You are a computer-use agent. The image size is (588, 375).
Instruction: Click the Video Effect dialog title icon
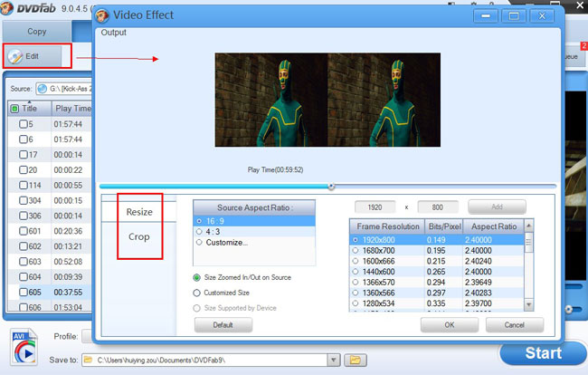(x=102, y=15)
